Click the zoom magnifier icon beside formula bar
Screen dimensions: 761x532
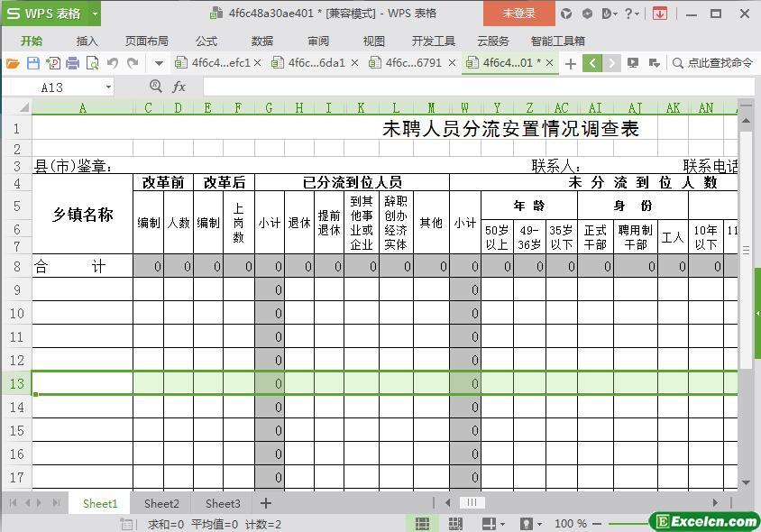pos(155,87)
